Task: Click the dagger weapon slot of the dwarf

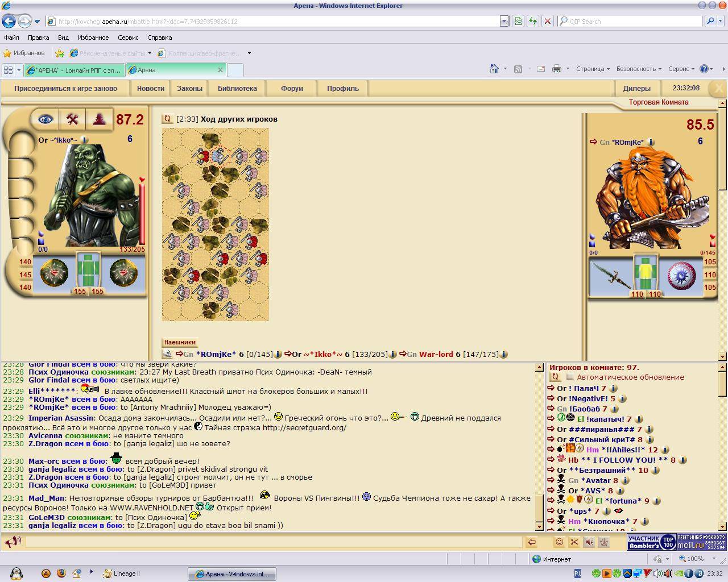Action: click(x=611, y=275)
